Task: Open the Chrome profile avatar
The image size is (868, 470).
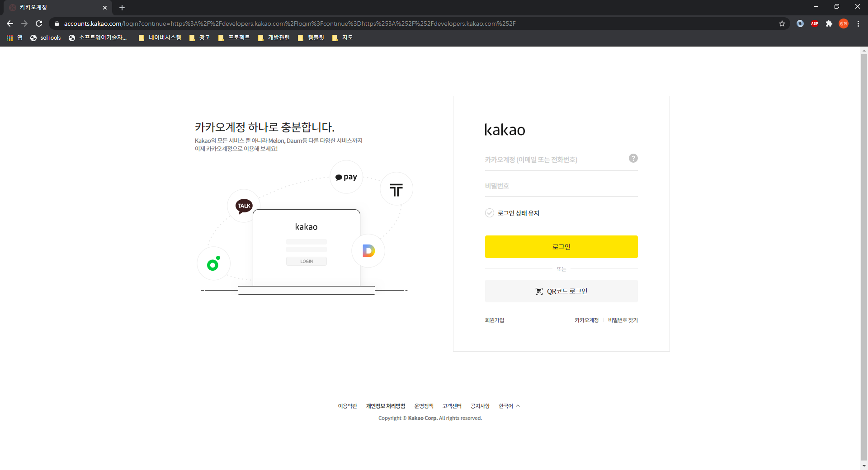Action: click(x=844, y=23)
